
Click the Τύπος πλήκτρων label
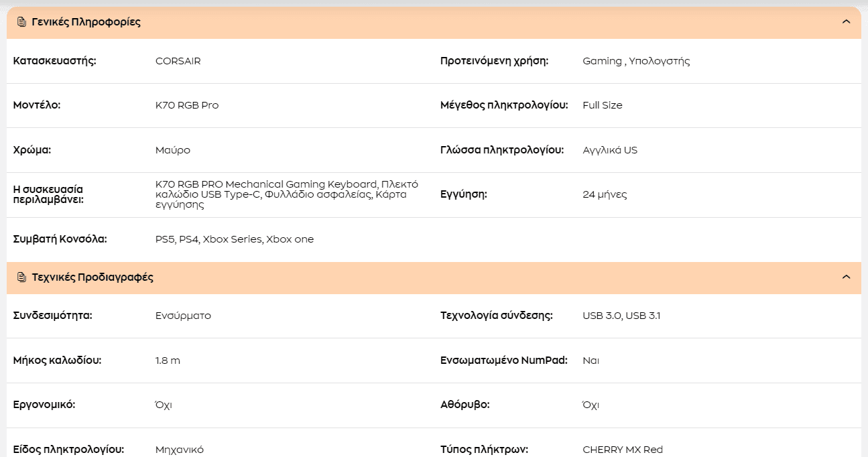point(485,450)
